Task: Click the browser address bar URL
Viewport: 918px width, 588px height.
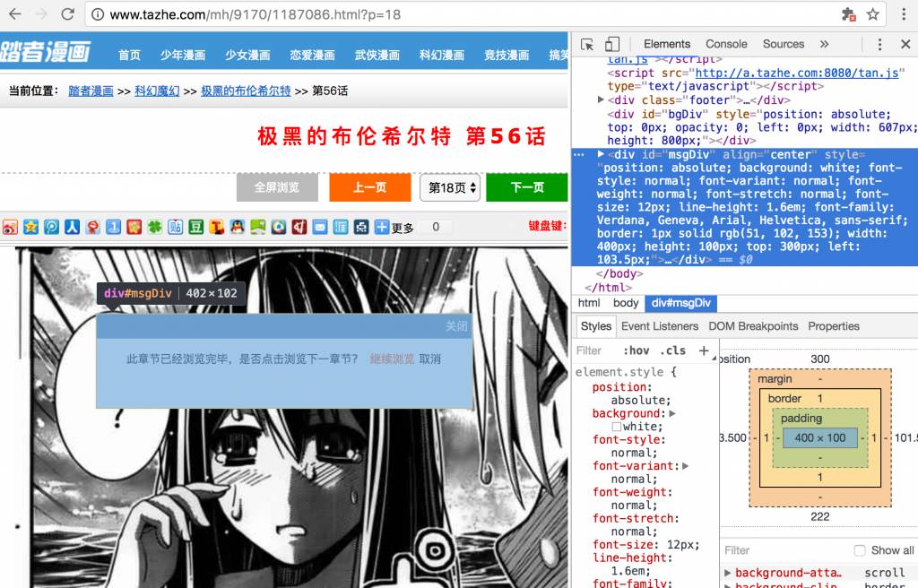Action: (255, 14)
